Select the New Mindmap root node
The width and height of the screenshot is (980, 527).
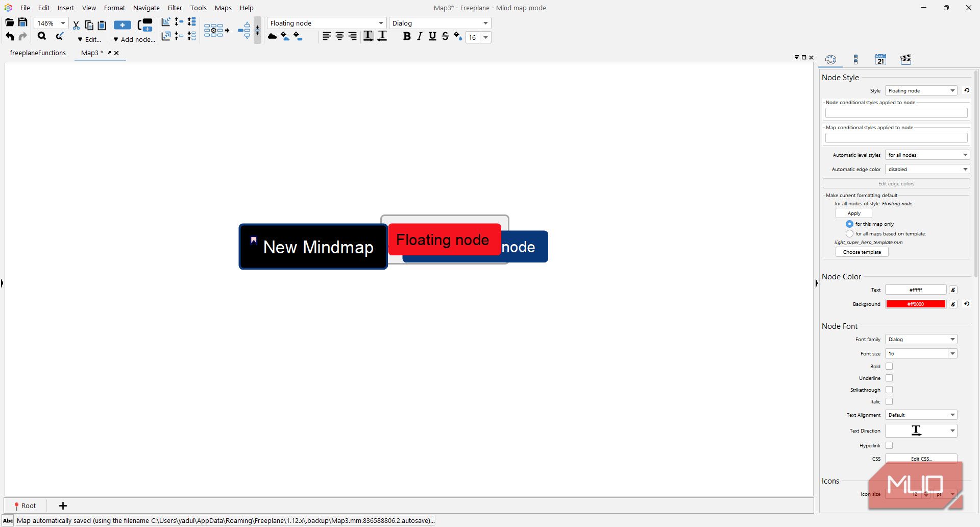(313, 247)
